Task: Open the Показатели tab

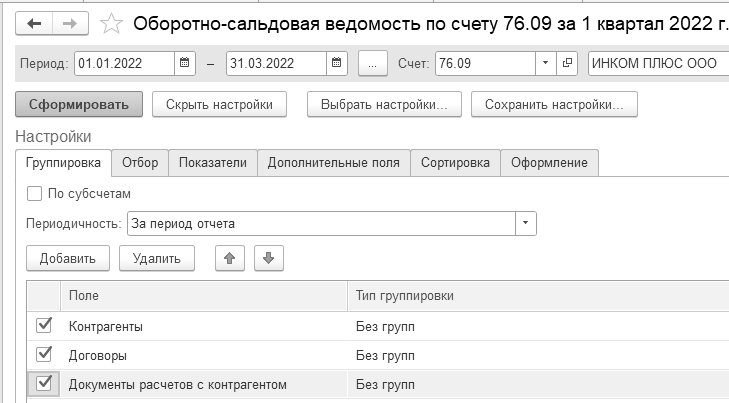Action: [212, 162]
